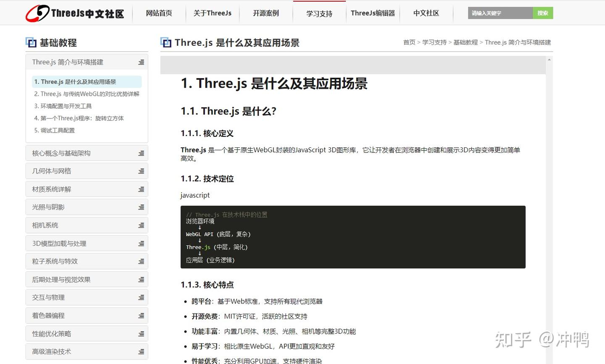Image resolution: width=605 pixels, height=364 pixels.
Task: Expand the 光照与阴影 section
Action: coord(87,207)
